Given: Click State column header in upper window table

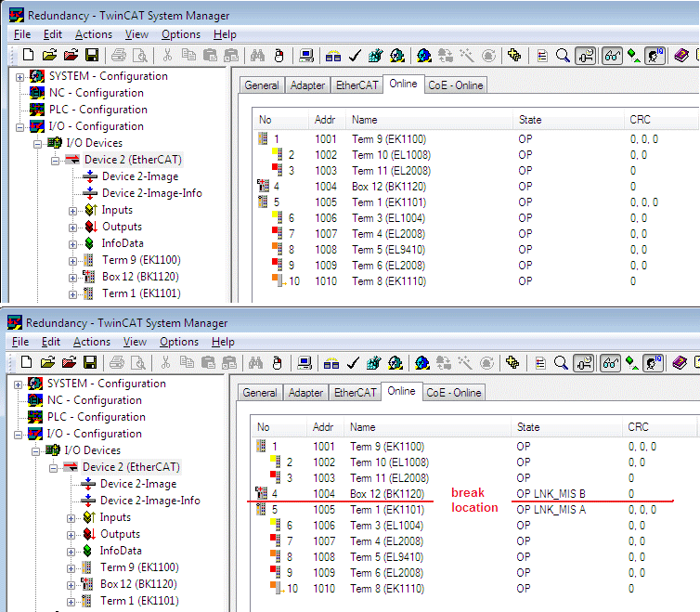Looking at the screenshot, I should 568,120.
